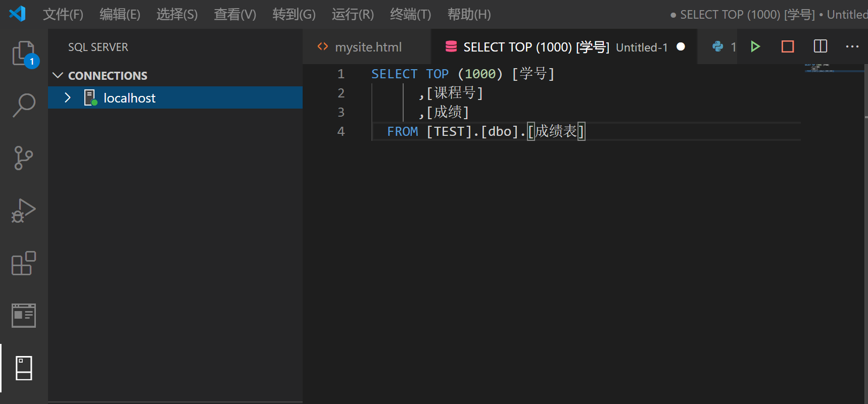This screenshot has height=404, width=868.
Task: Click the [dbo] schema name on line 4
Action: (x=500, y=131)
